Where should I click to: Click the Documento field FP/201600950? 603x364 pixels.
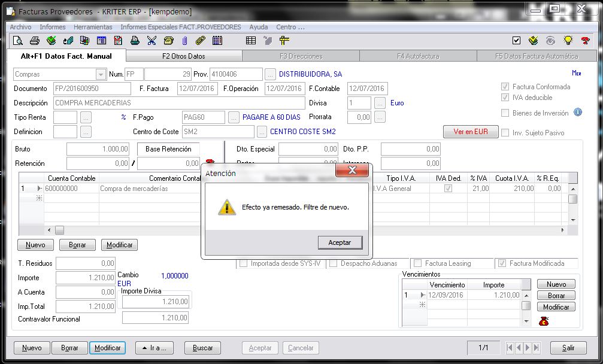[x=92, y=89]
